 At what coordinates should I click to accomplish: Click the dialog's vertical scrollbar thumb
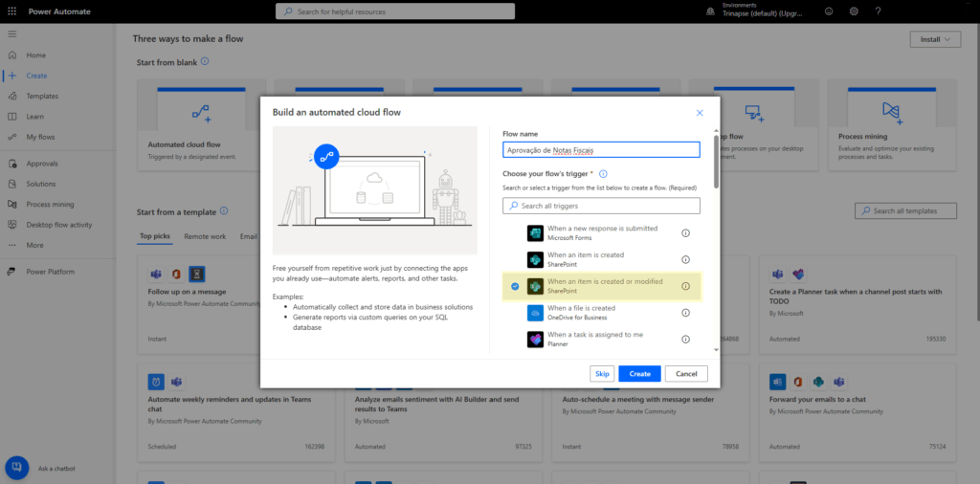click(716, 161)
